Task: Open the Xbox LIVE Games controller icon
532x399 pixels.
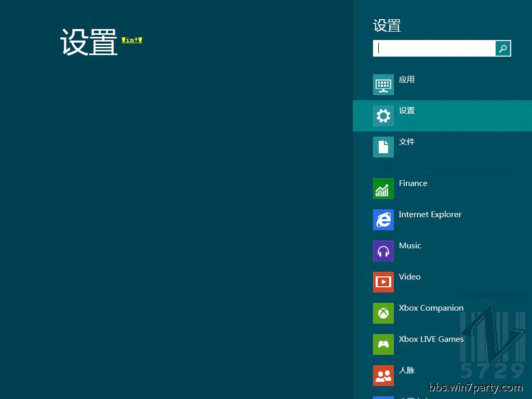Action: (x=383, y=344)
